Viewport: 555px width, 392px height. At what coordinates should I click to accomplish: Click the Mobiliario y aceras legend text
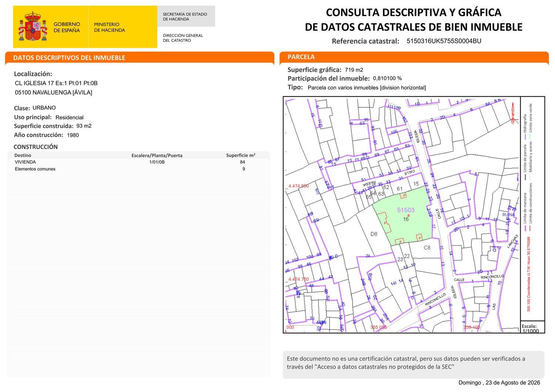[531, 157]
